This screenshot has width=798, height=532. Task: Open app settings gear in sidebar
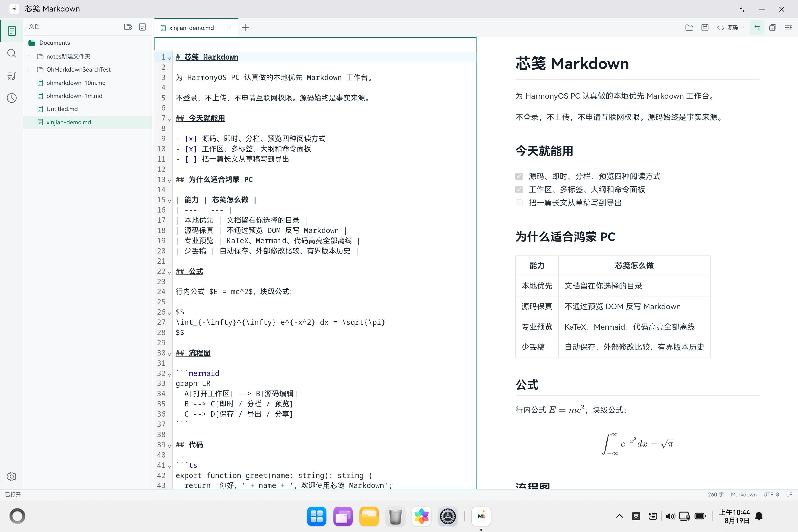(12, 476)
